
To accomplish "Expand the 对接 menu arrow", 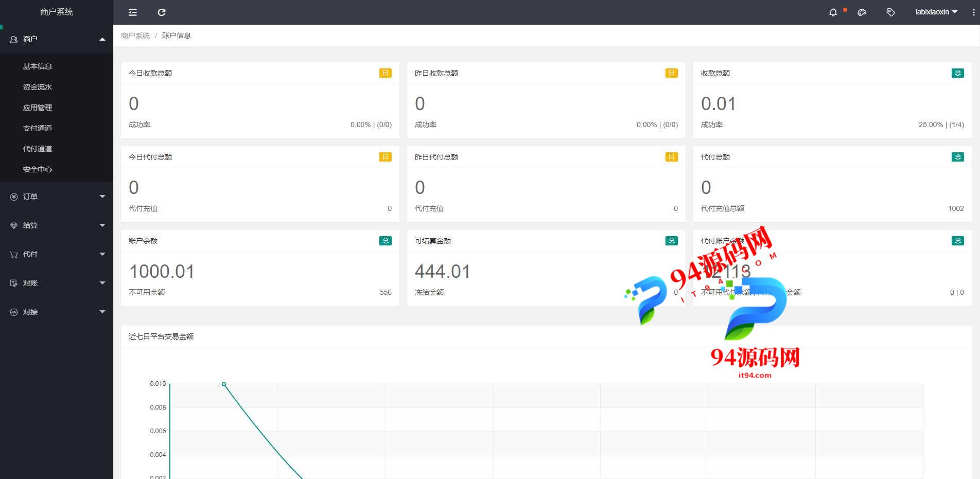I will point(102,312).
